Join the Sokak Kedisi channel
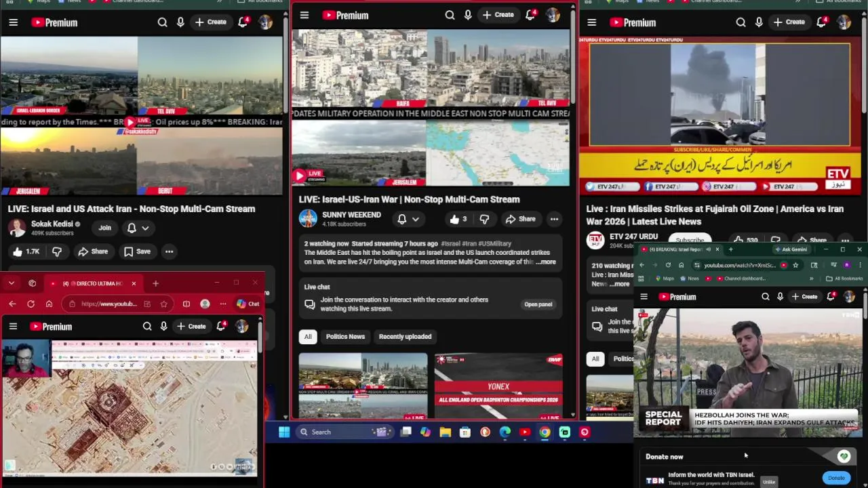 (x=104, y=228)
